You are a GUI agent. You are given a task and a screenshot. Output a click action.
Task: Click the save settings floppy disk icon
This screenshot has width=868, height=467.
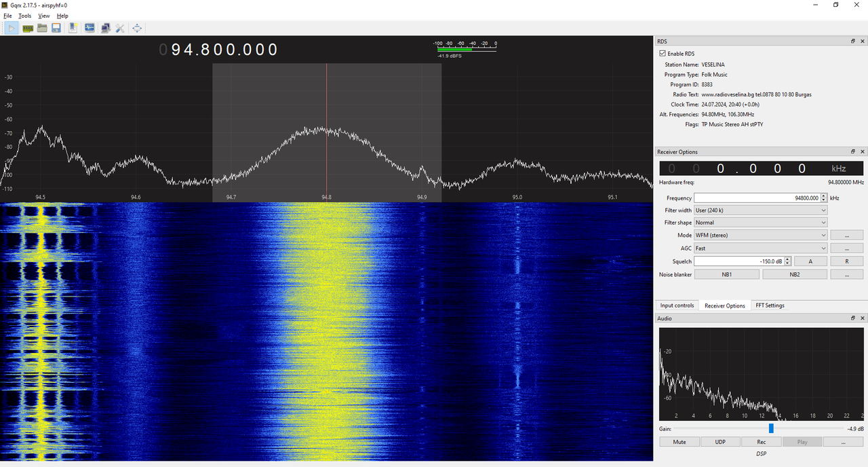pos(56,28)
